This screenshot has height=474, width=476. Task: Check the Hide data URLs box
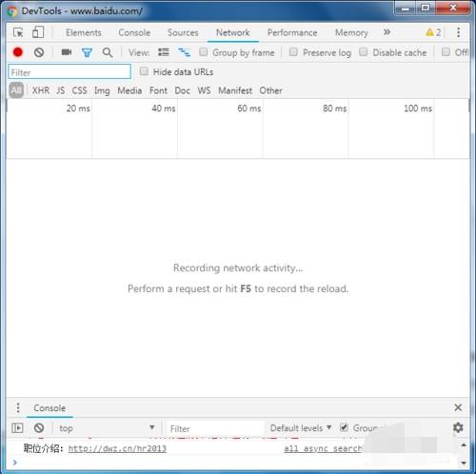(x=144, y=71)
